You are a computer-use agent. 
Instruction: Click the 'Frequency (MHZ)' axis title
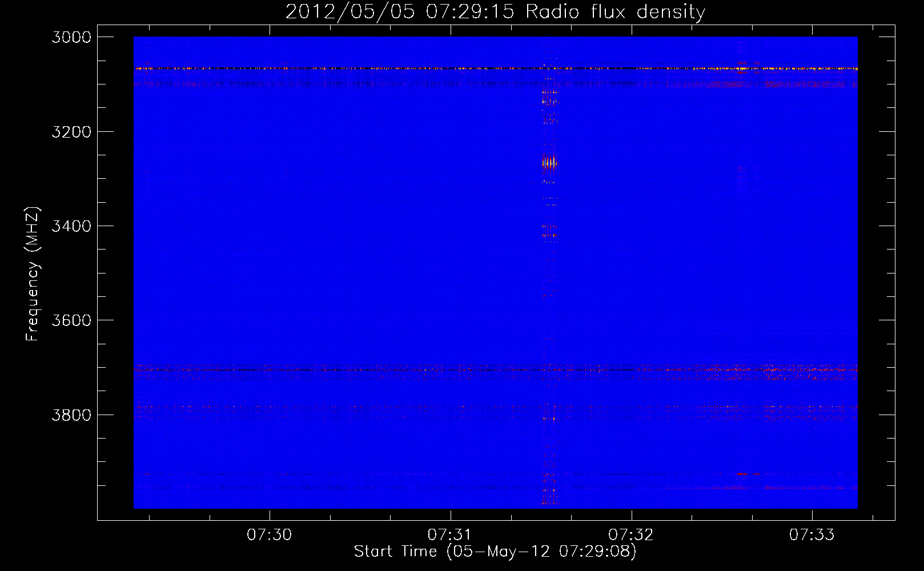coord(33,274)
